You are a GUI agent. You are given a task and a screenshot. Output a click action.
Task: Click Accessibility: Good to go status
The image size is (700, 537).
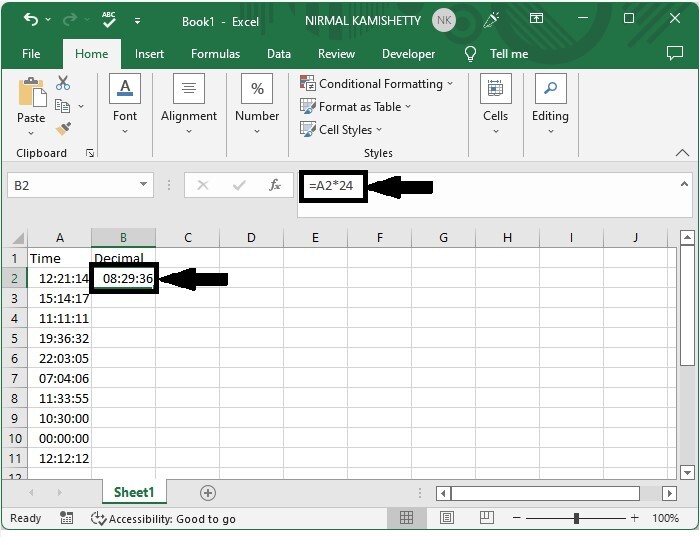click(163, 519)
